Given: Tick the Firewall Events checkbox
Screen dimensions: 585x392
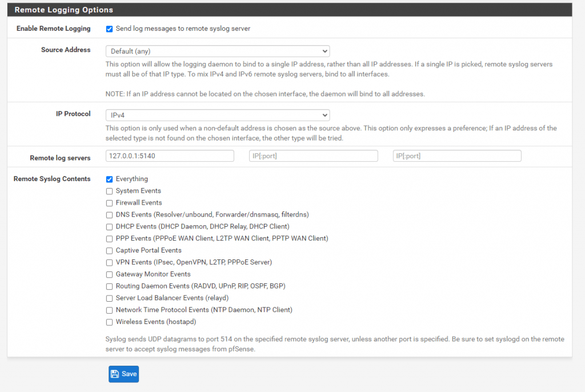Looking at the screenshot, I should click(x=109, y=203).
